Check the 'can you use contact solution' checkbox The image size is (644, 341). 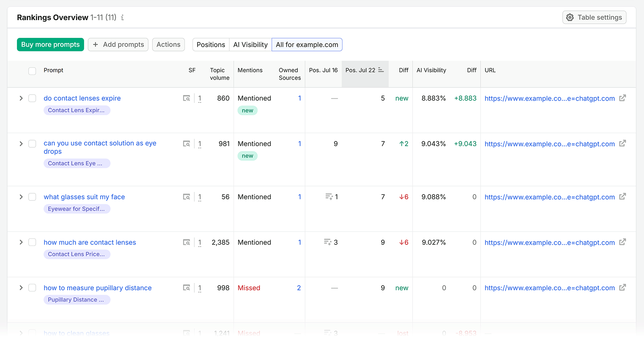32,144
